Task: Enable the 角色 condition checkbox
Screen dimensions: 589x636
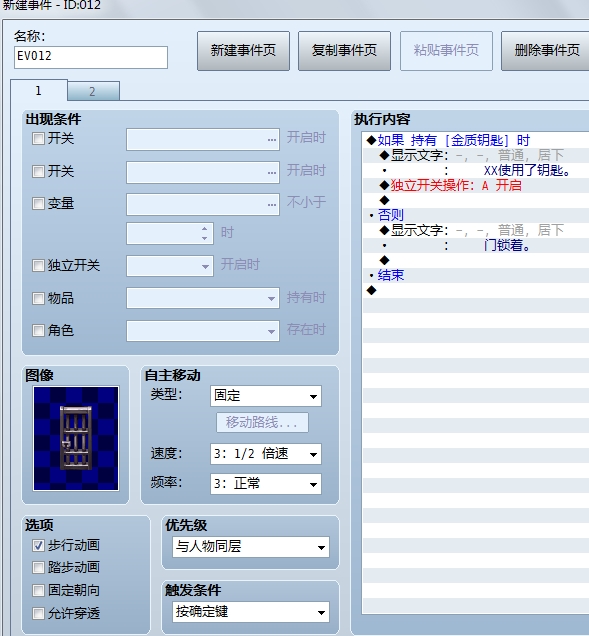Action: point(38,331)
